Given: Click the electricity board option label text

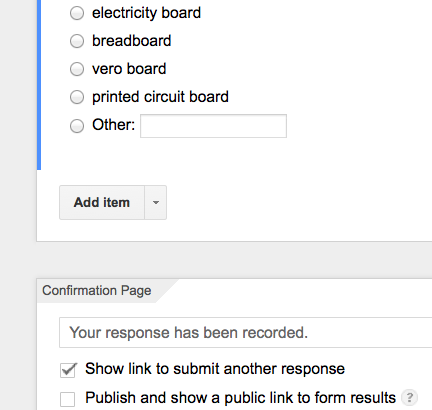Looking at the screenshot, I should coord(146,13).
